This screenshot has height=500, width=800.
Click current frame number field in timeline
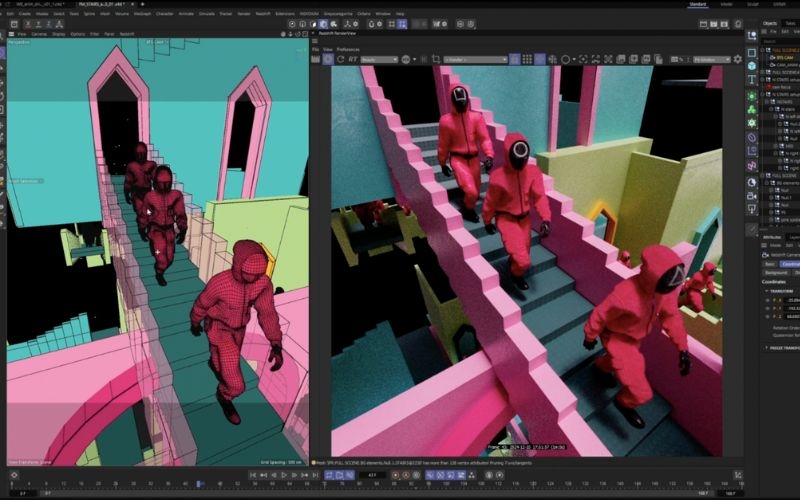(372, 475)
